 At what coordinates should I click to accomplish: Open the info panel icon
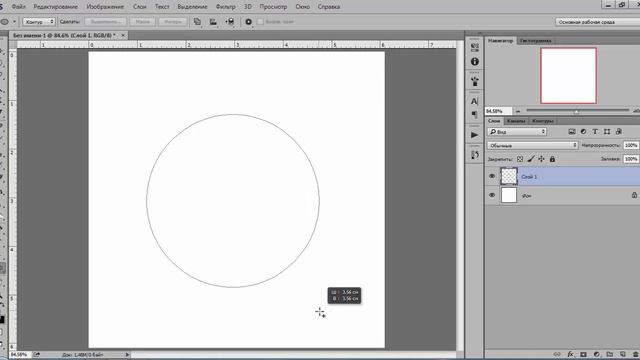pyautogui.click(x=474, y=62)
